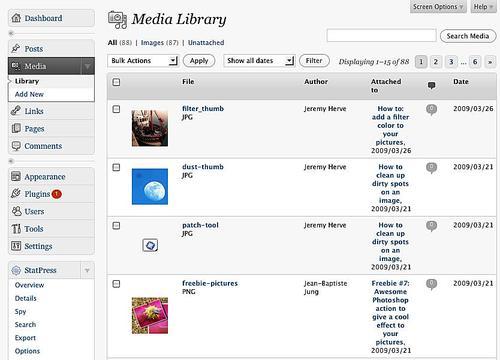Expand the Screen Options panel
This screenshot has width=500, height=360.
(438, 7)
